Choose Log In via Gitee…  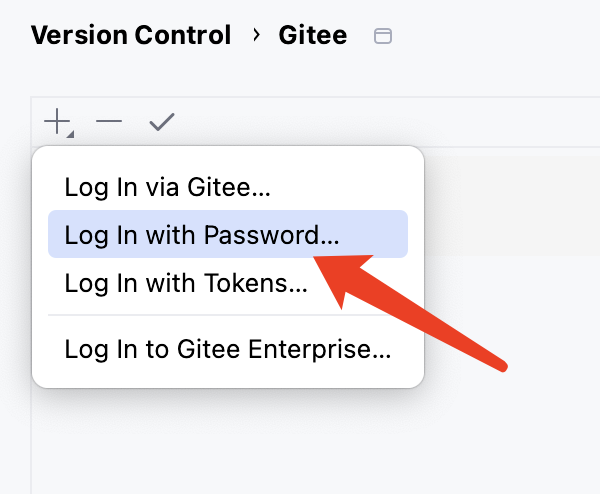click(167, 186)
